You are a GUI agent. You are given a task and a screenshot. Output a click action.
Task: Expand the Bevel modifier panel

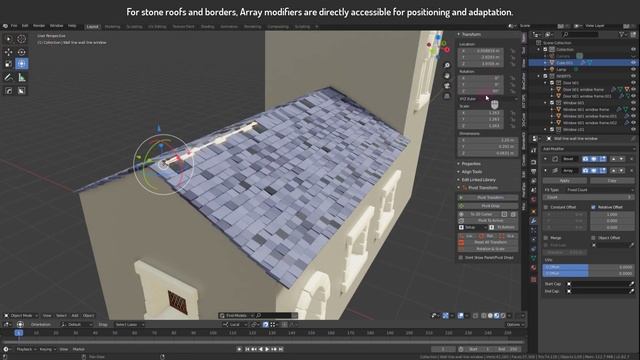pyautogui.click(x=546, y=159)
